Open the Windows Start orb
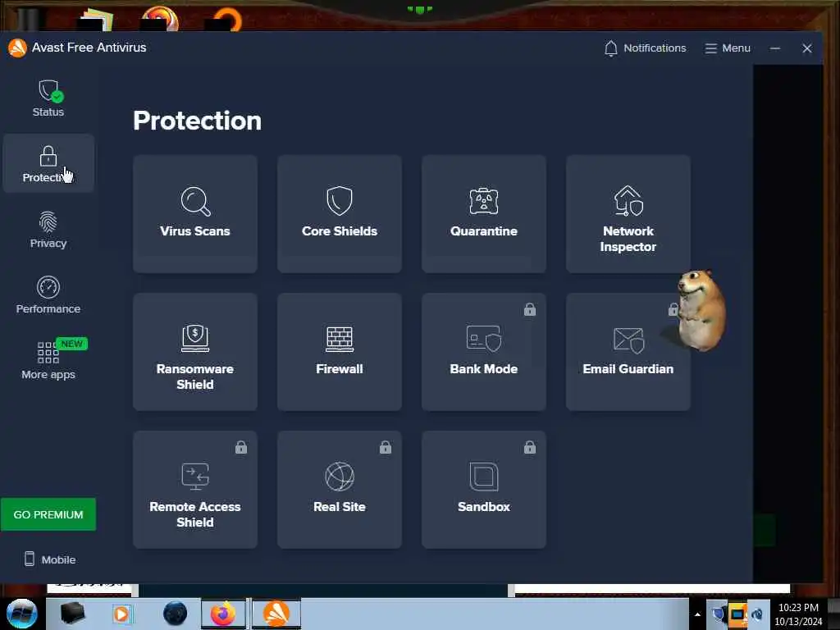This screenshot has width=840, height=630. [22, 614]
